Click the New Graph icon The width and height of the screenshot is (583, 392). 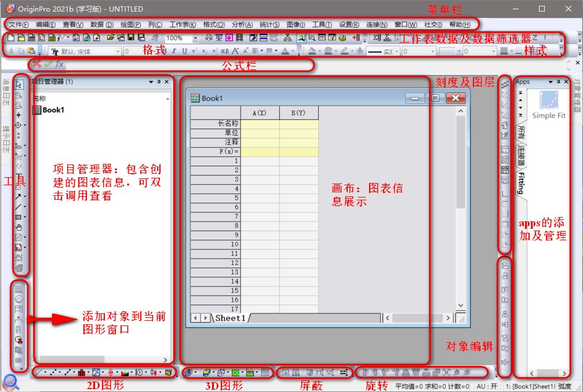point(42,38)
